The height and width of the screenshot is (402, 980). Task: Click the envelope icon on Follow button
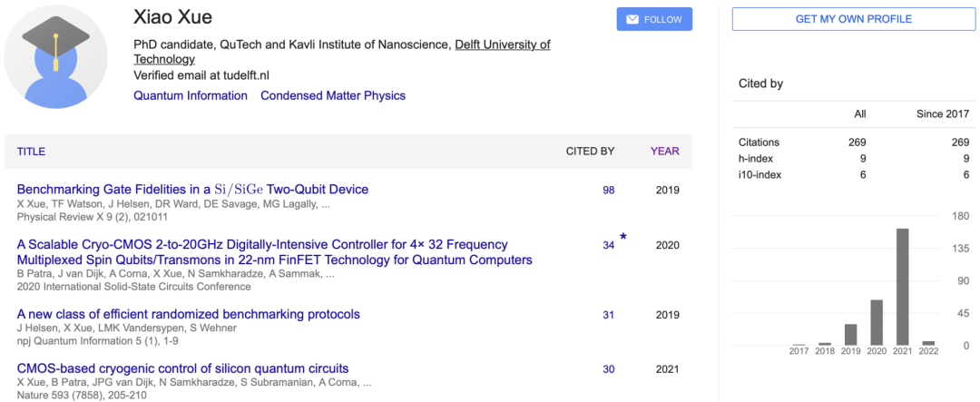(x=632, y=19)
